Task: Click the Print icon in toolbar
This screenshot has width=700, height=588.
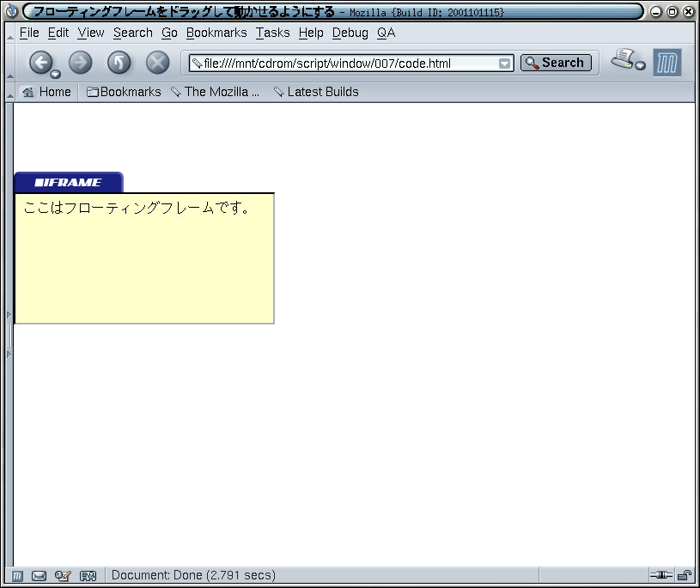Action: (623, 60)
